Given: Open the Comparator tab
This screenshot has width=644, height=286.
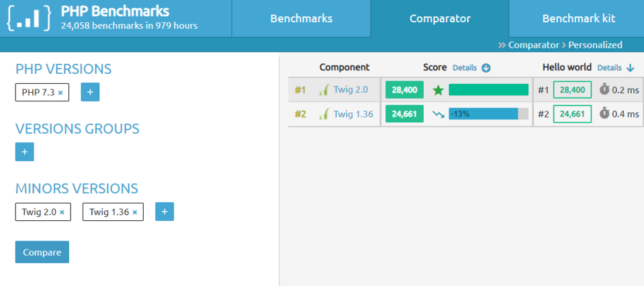Looking at the screenshot, I should pyautogui.click(x=440, y=19).
